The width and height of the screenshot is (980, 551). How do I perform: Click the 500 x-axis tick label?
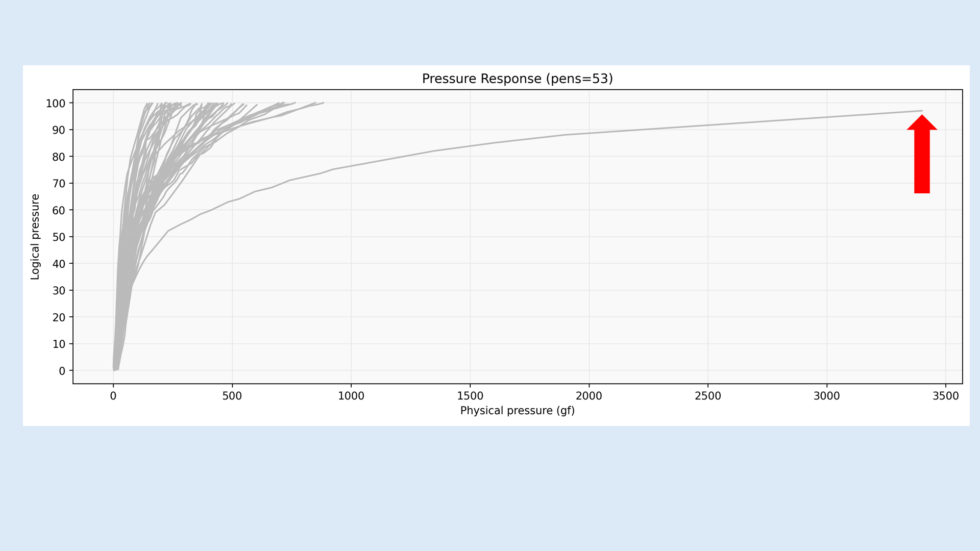pos(232,396)
